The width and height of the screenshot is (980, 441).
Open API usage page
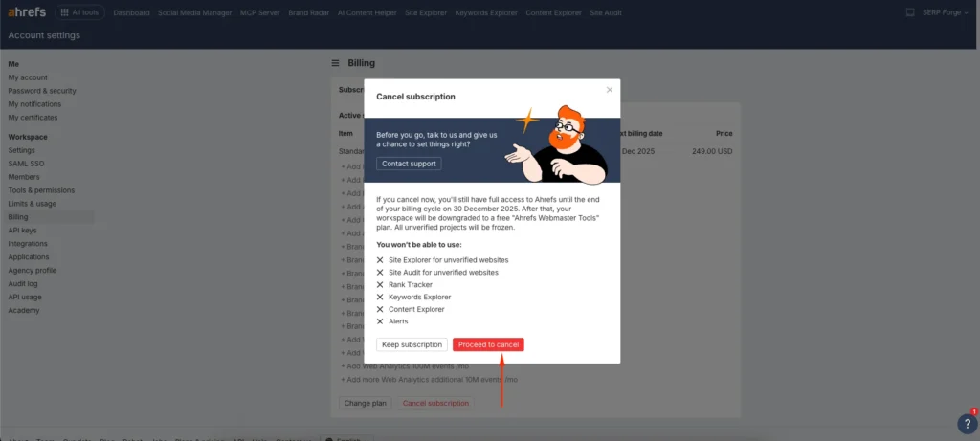point(25,297)
